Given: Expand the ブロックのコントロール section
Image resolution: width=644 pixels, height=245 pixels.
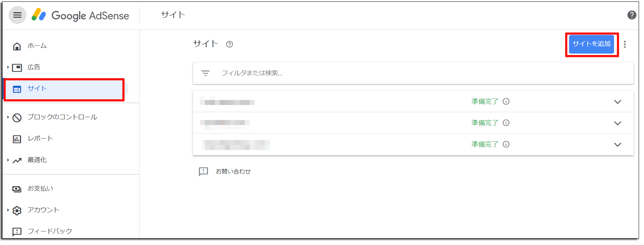Looking at the screenshot, I should [x=8, y=117].
